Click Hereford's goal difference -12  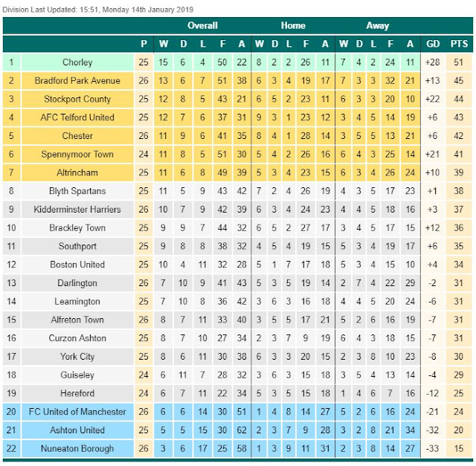[x=432, y=393]
